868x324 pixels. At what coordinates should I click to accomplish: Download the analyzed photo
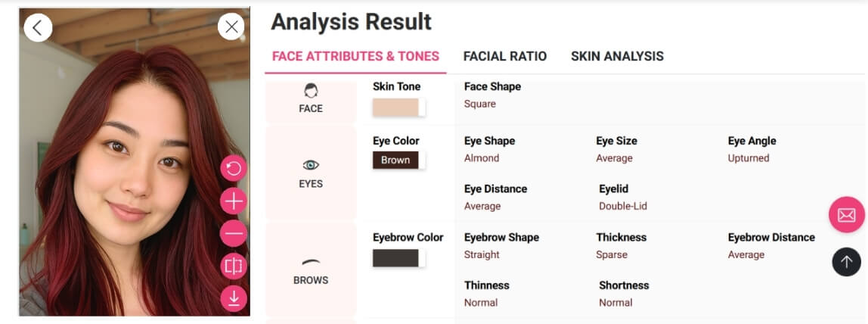[234, 298]
